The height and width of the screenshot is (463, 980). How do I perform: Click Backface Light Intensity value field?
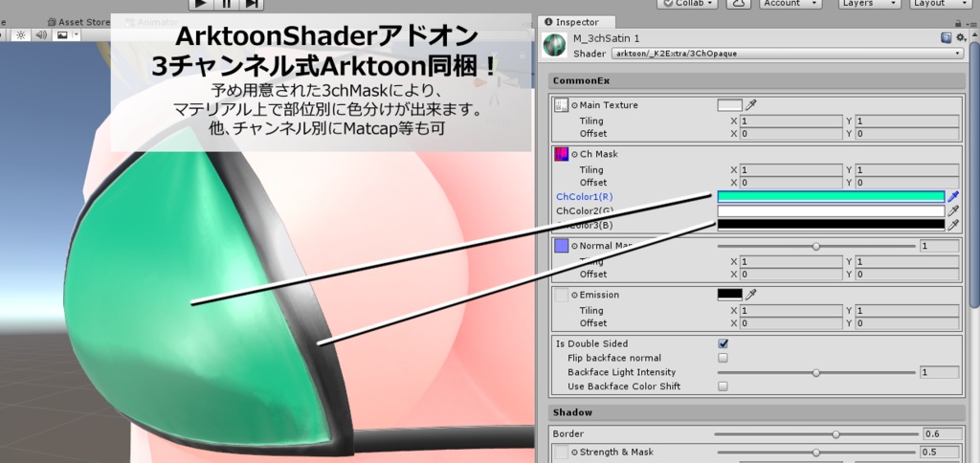(x=940, y=372)
